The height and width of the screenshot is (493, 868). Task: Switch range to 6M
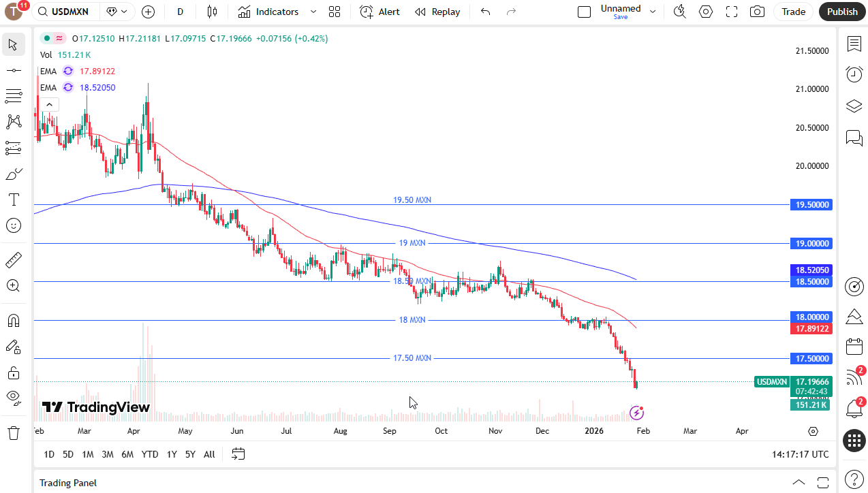click(x=127, y=454)
